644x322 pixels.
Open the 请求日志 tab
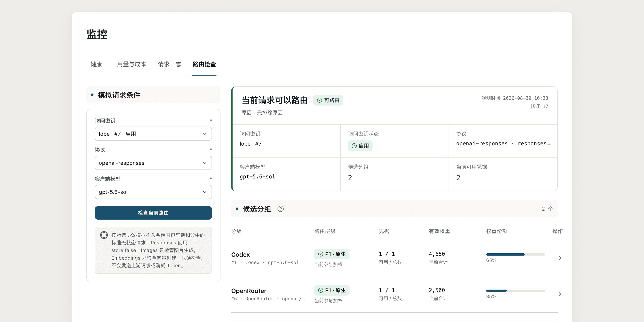[169, 64]
